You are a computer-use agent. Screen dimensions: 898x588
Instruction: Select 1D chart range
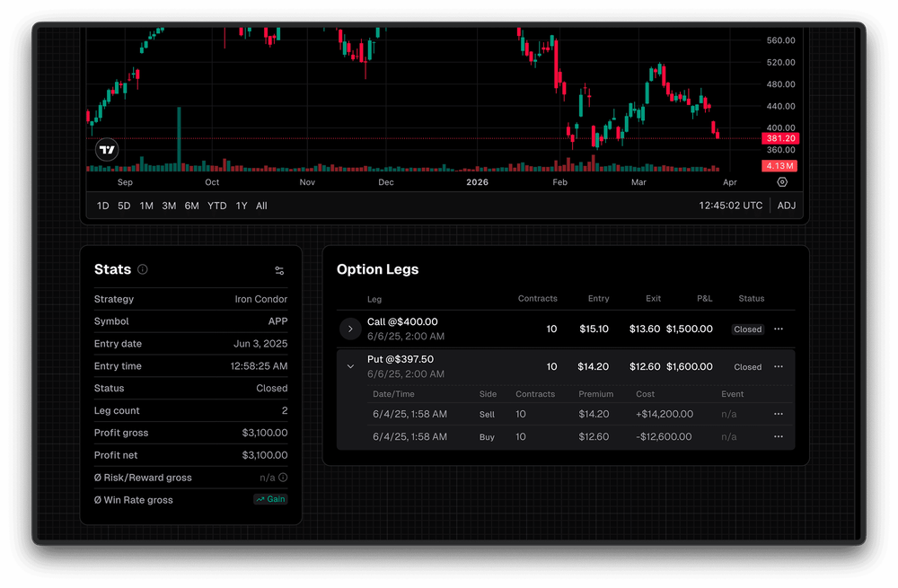coord(102,206)
